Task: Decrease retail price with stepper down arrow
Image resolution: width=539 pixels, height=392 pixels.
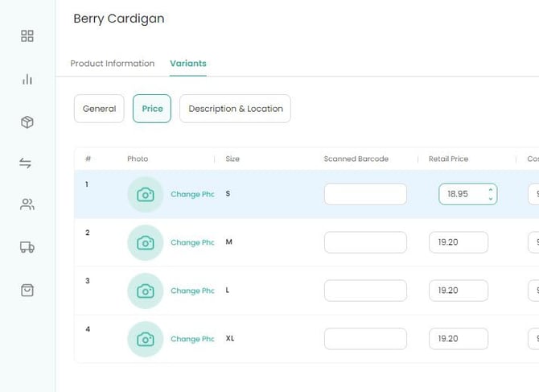Action: point(491,199)
